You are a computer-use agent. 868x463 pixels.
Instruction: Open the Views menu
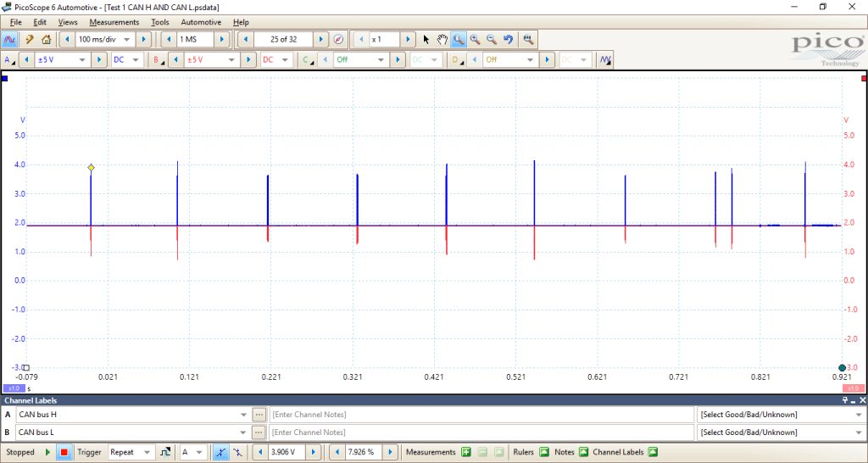(x=68, y=22)
